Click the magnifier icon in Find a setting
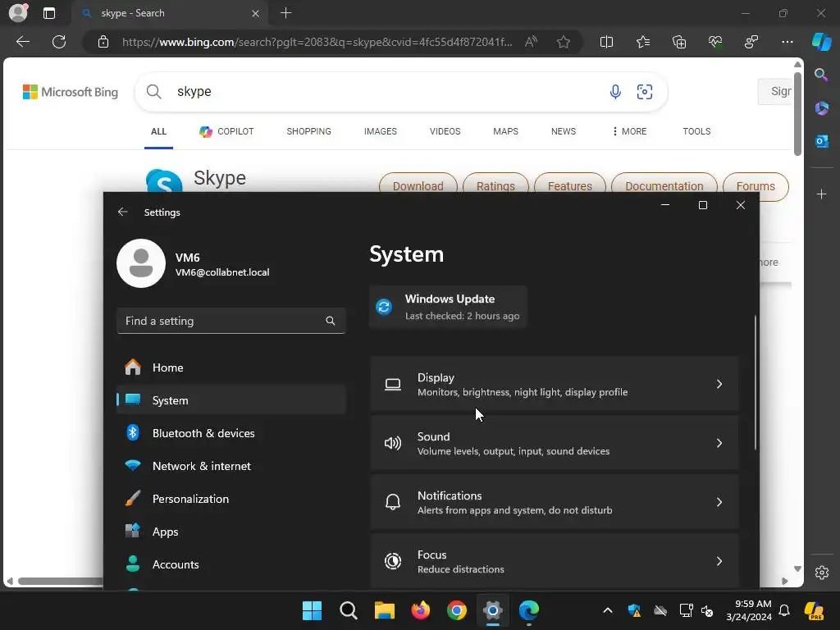The height and width of the screenshot is (630, 840). (x=330, y=321)
